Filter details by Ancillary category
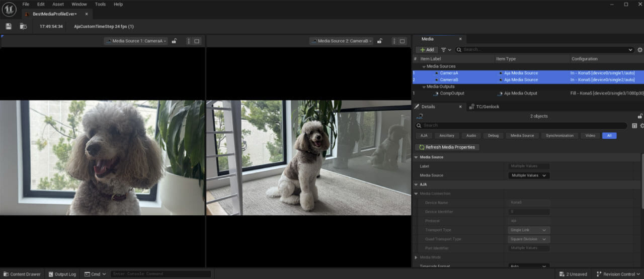The width and height of the screenshot is (644, 279). pyautogui.click(x=446, y=136)
